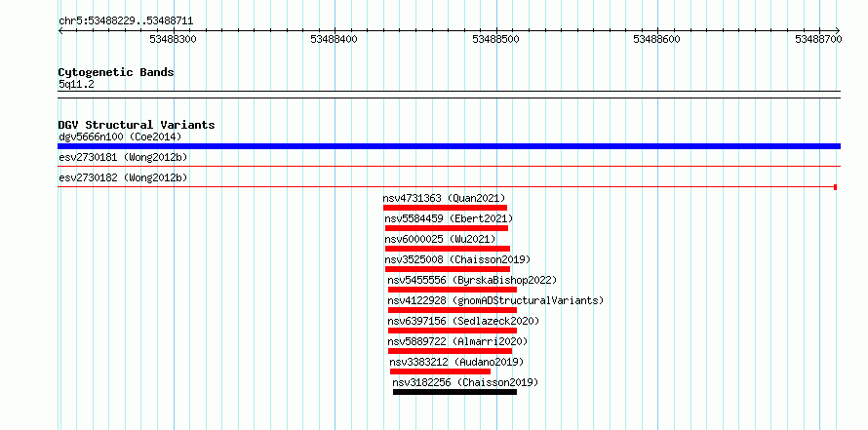Click the Cytogenetic Bands track heading
The height and width of the screenshot is (430, 868).
(x=116, y=72)
